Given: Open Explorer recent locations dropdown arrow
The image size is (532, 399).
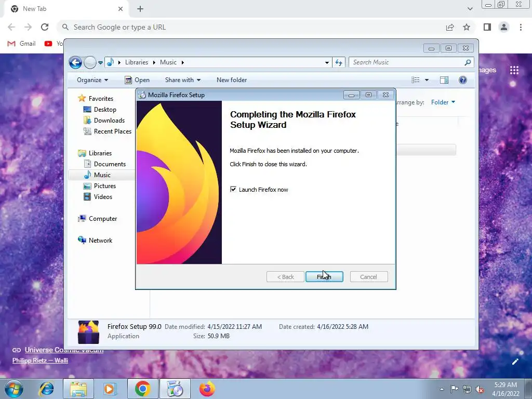Looking at the screenshot, I should tap(100, 62).
